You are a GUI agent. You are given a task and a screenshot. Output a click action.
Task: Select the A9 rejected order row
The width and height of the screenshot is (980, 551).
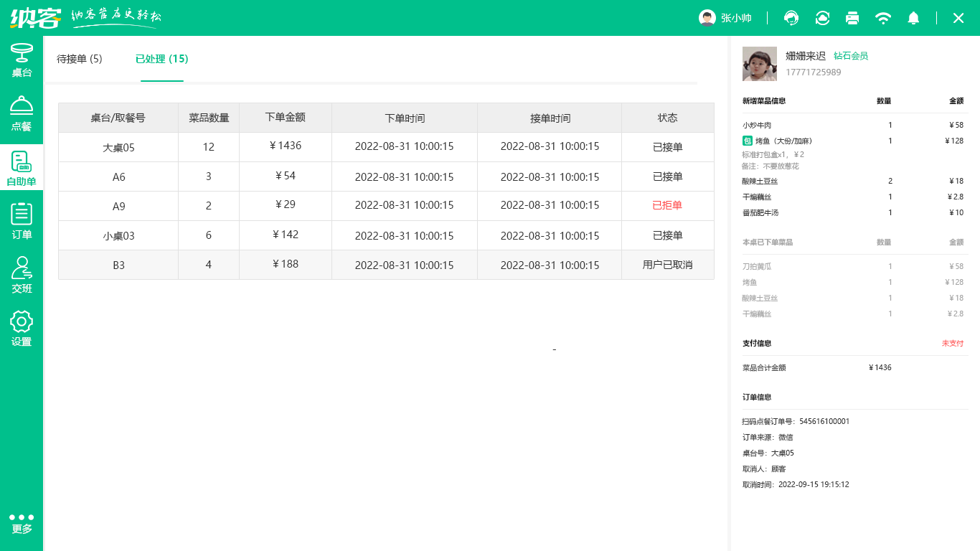coord(386,206)
